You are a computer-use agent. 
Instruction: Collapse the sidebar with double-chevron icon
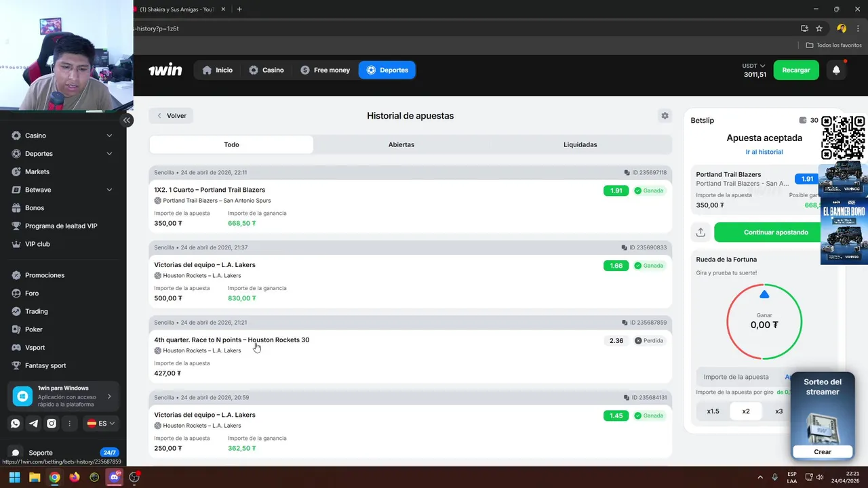(x=127, y=120)
